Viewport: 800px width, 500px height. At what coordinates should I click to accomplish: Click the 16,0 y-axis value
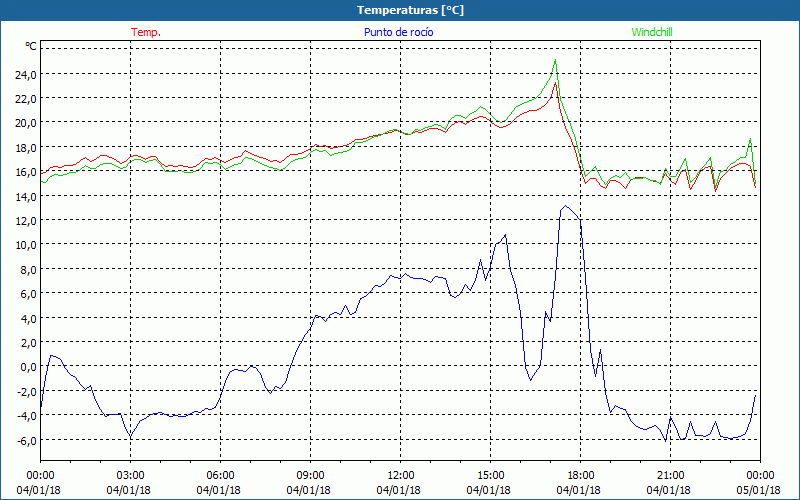point(26,172)
